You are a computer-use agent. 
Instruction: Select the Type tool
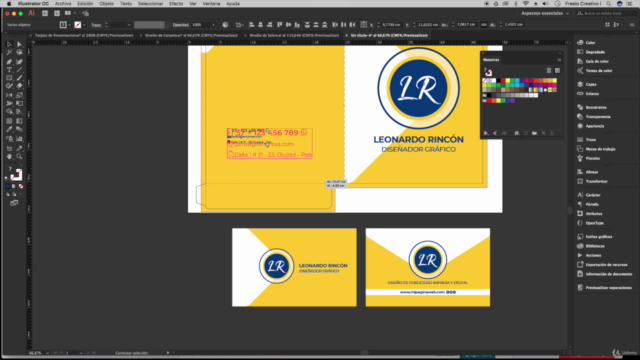click(9, 70)
